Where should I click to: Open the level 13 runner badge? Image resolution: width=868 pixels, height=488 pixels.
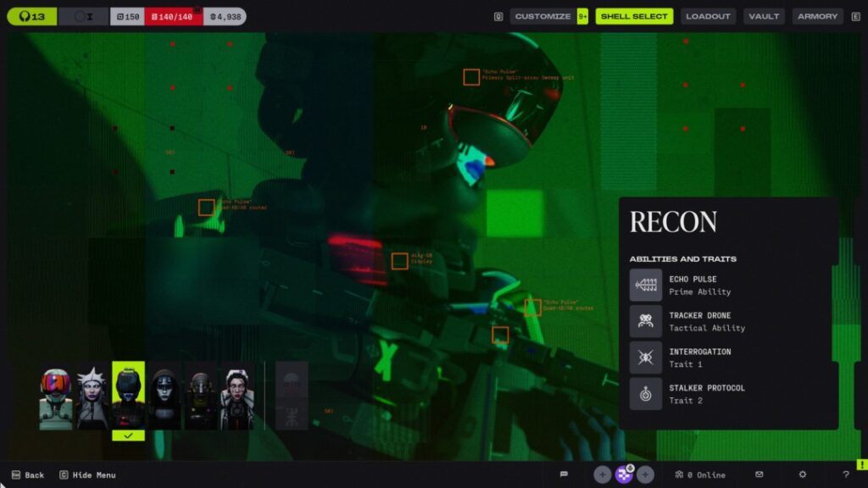(32, 17)
